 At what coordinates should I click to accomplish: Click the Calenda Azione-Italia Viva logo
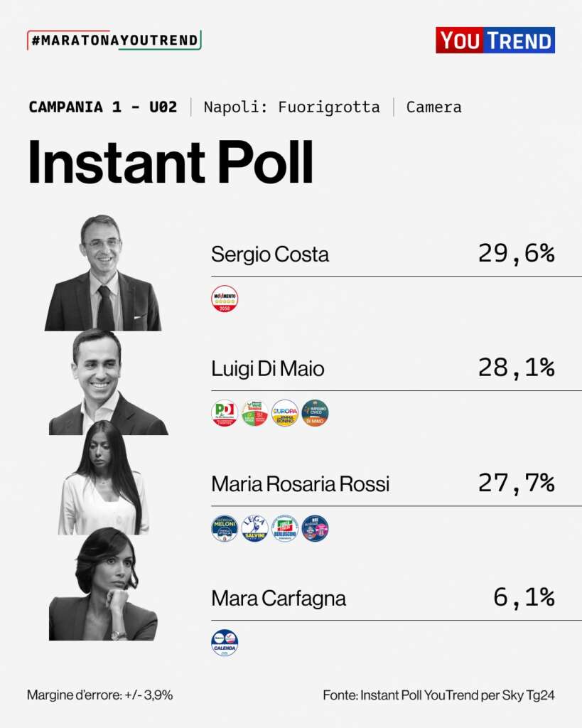click(x=225, y=643)
